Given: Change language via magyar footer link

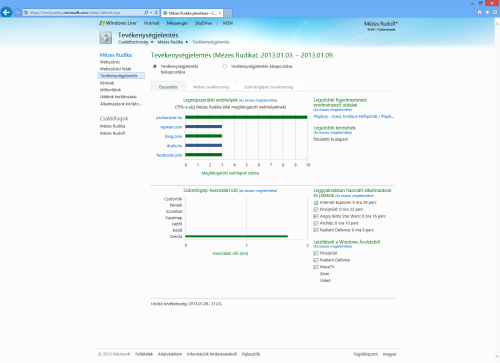Looking at the screenshot, I should (x=389, y=354).
